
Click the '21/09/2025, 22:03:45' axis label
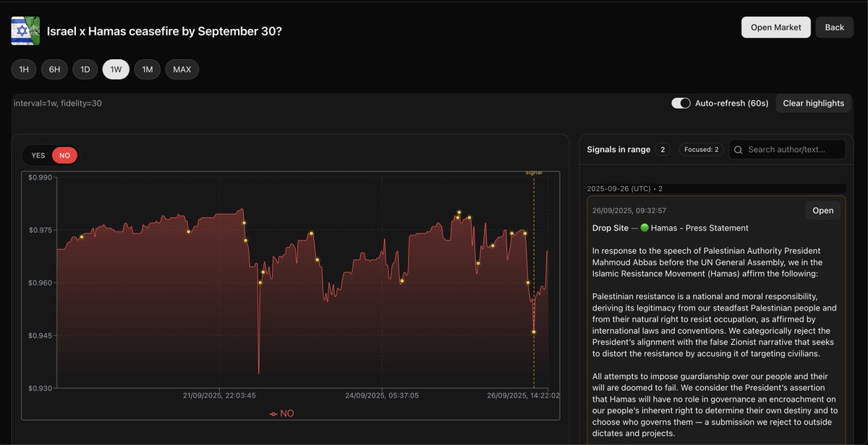point(219,396)
